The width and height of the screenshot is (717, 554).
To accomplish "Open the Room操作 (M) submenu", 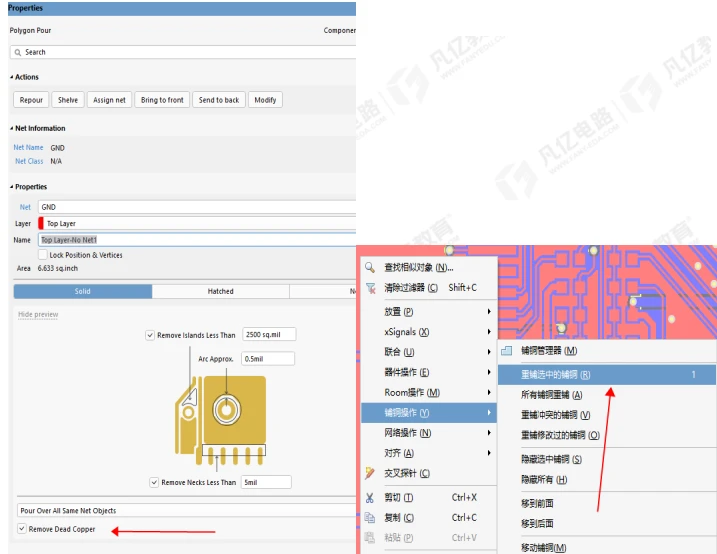I will (428, 393).
